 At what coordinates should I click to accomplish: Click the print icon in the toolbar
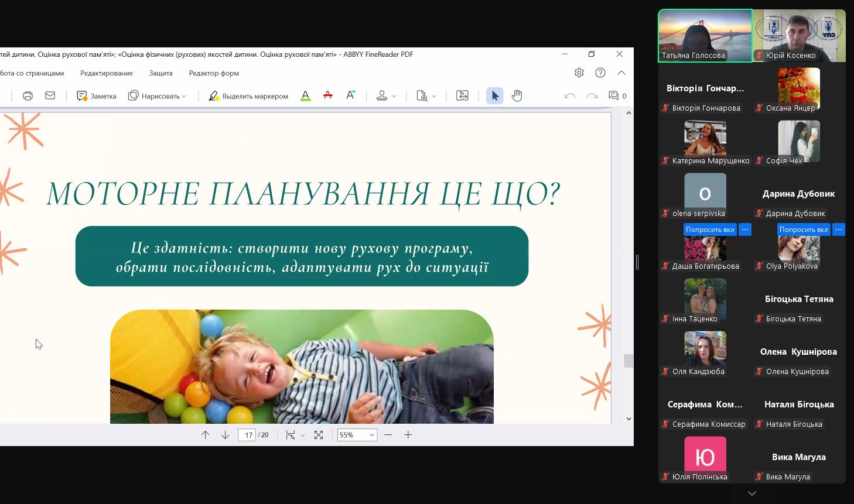(x=28, y=96)
